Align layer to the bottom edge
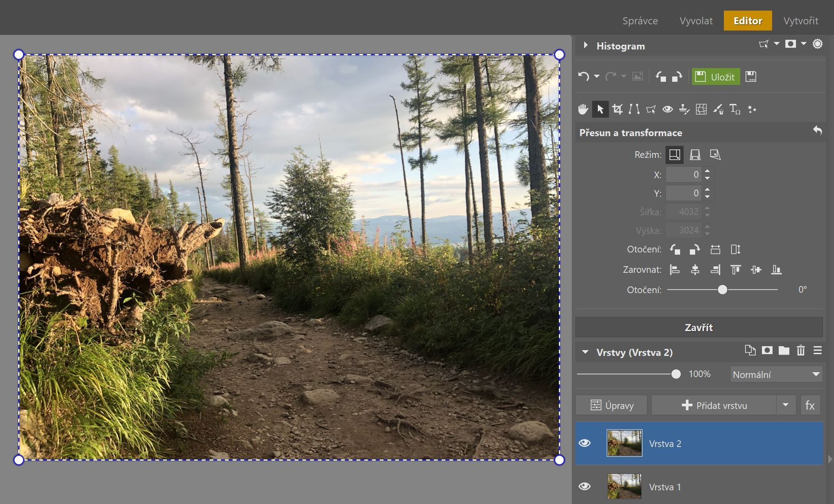The image size is (834, 504). tap(777, 270)
